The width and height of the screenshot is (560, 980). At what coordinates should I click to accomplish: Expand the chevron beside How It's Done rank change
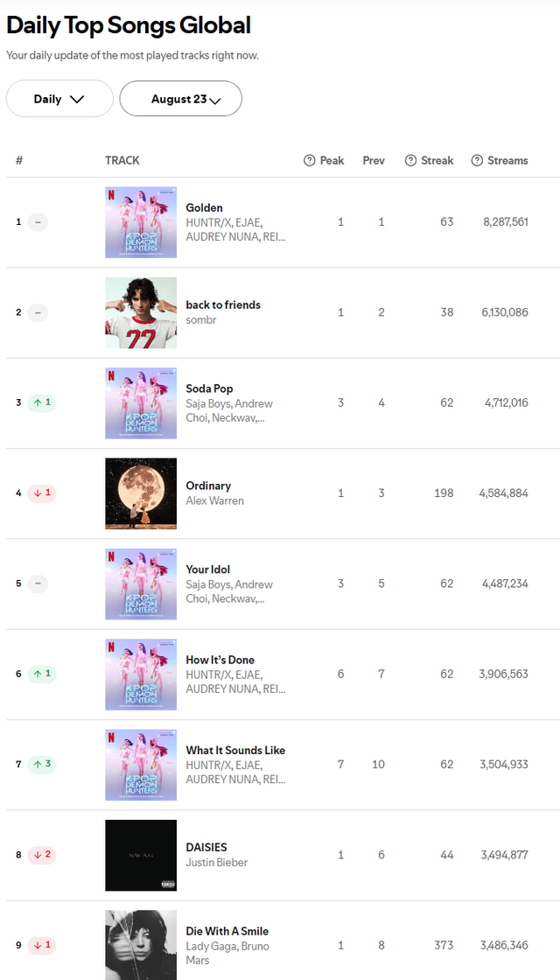click(x=41, y=674)
